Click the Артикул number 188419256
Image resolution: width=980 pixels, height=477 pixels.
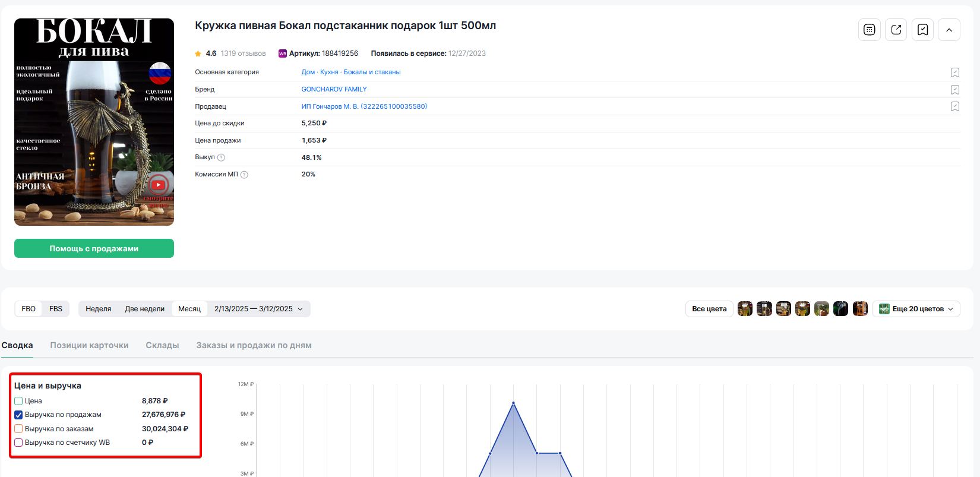340,53
